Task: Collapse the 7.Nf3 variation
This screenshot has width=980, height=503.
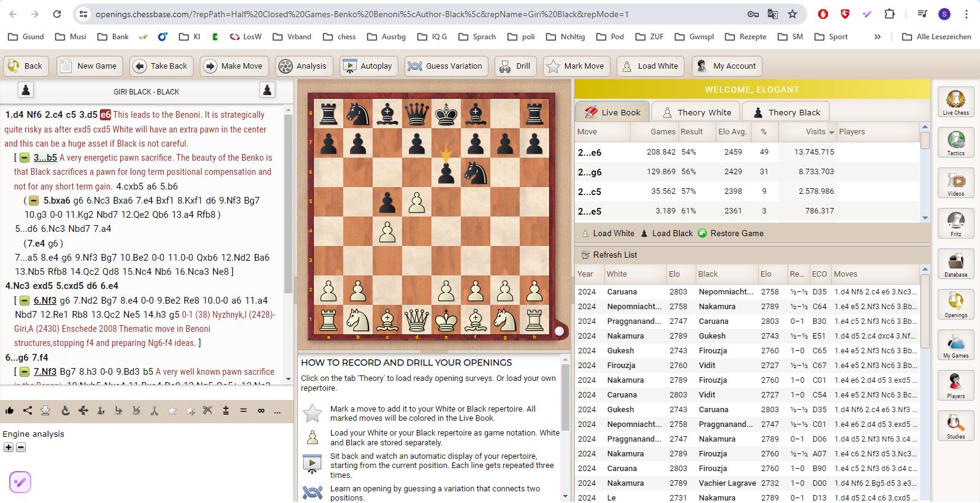Action: click(24, 372)
